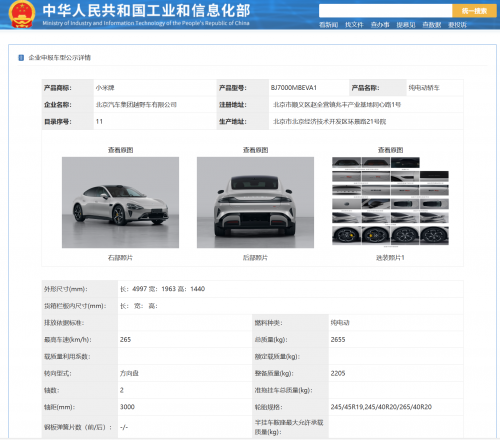Click the steering type value 方向盘

pos(129,373)
